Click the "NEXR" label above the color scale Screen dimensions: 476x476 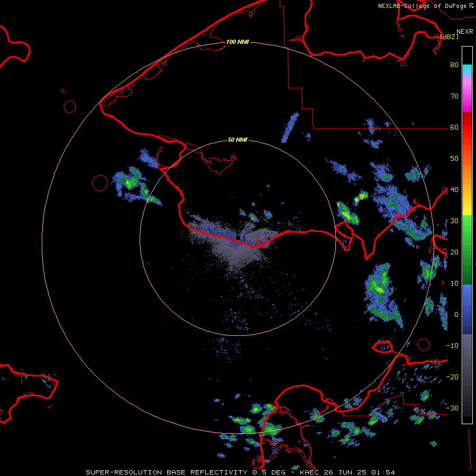click(x=465, y=32)
